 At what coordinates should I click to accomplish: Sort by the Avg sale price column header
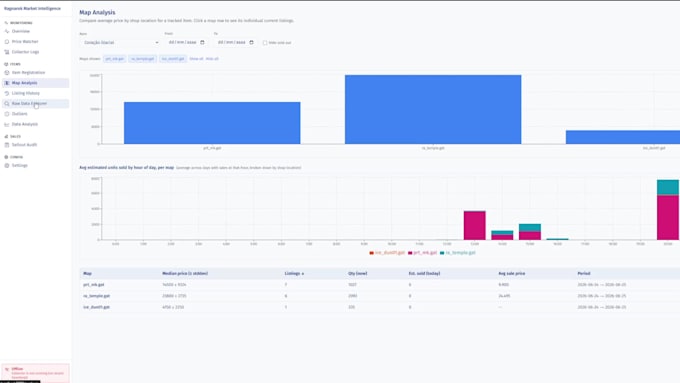(x=512, y=274)
